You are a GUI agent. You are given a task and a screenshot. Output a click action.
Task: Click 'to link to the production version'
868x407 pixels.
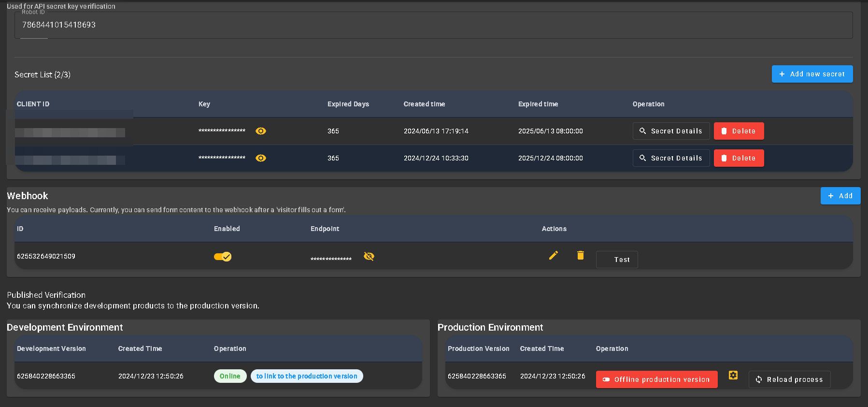[x=307, y=376]
